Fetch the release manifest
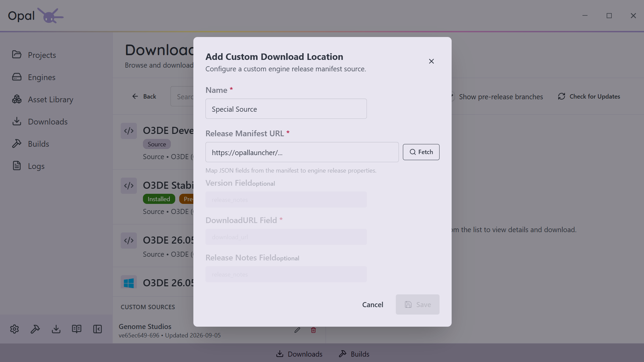 (421, 152)
